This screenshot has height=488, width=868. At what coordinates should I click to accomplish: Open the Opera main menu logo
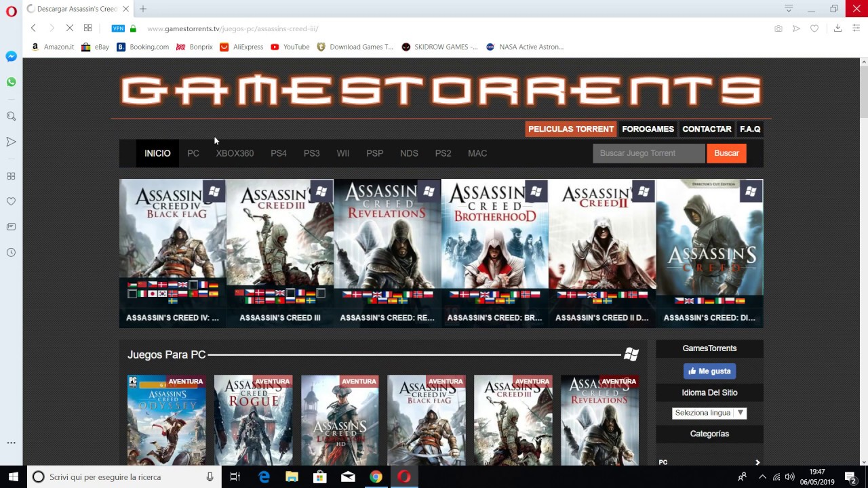11,12
